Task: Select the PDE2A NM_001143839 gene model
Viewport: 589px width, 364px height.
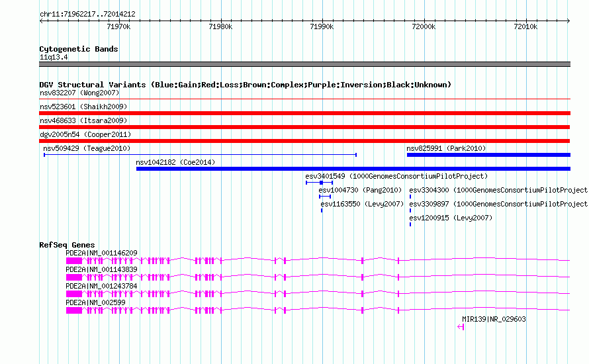Action: click(x=318, y=277)
